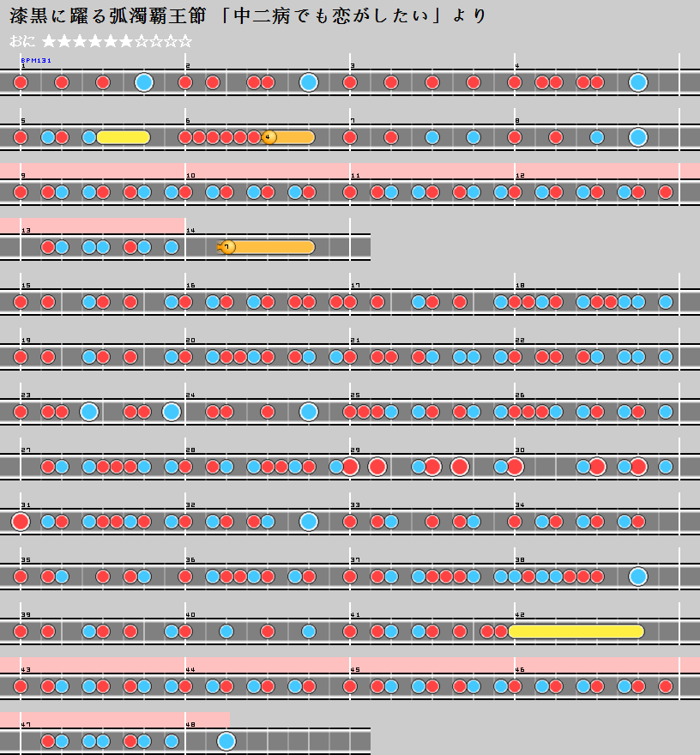700x755 pixels.
Task: Click measure number 41 label
Action: (x=355, y=614)
